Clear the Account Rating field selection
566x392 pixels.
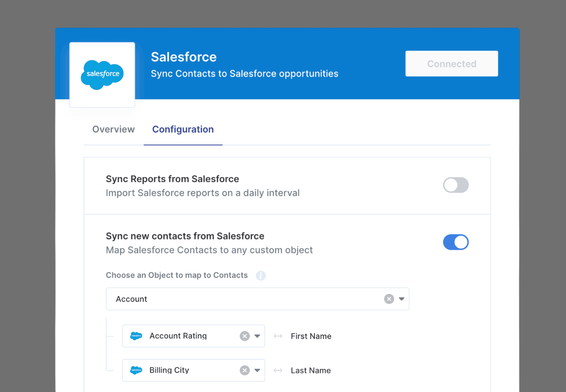245,336
